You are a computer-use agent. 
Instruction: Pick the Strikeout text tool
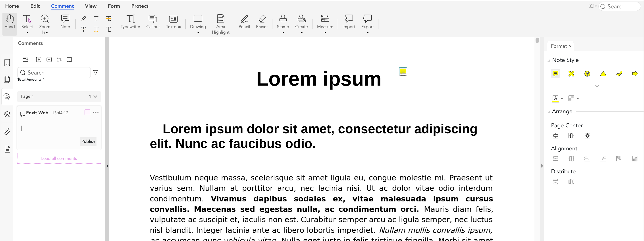83,29
